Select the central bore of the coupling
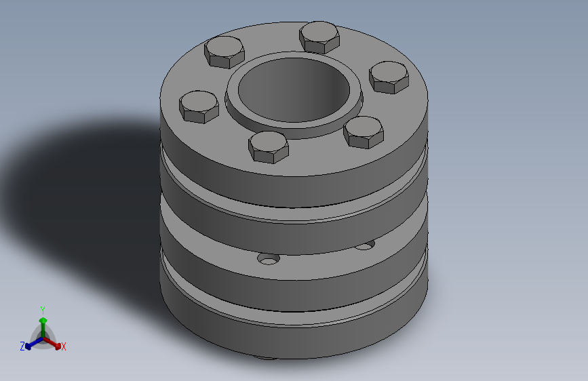The width and height of the screenshot is (588, 381). (x=294, y=90)
